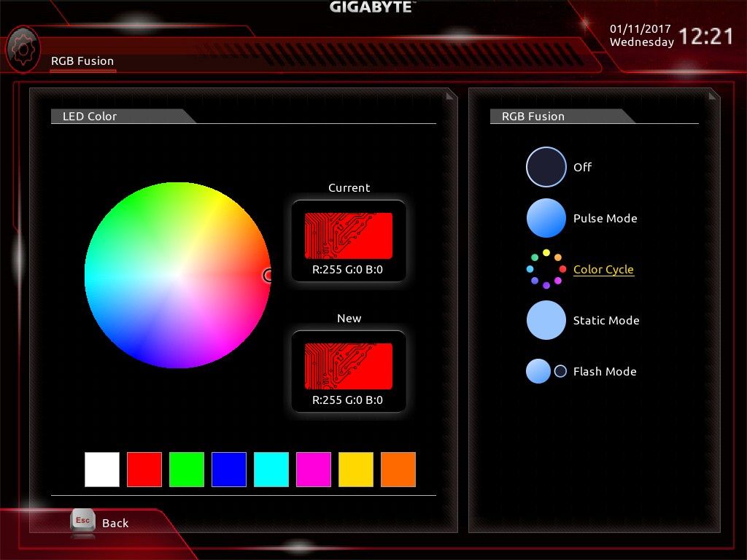Screen dimensions: 747x560
Task: Pick the cyan color swatch
Action: (x=271, y=470)
